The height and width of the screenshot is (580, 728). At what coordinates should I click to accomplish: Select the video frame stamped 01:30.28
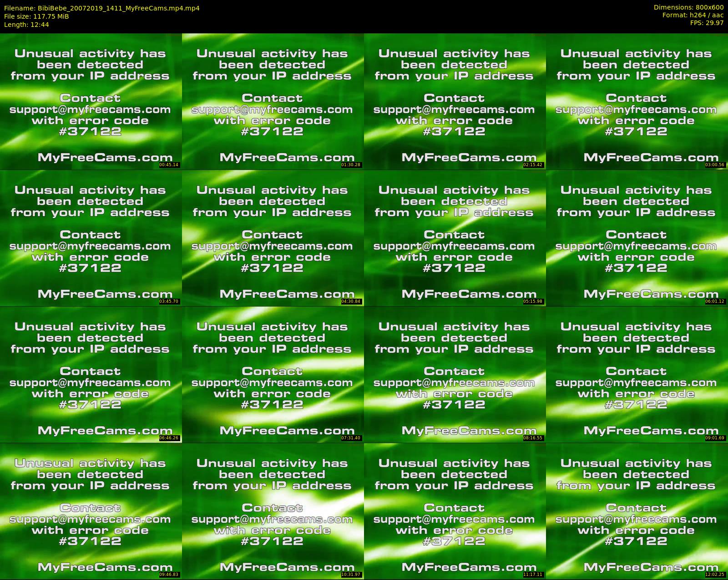pyautogui.click(x=273, y=101)
